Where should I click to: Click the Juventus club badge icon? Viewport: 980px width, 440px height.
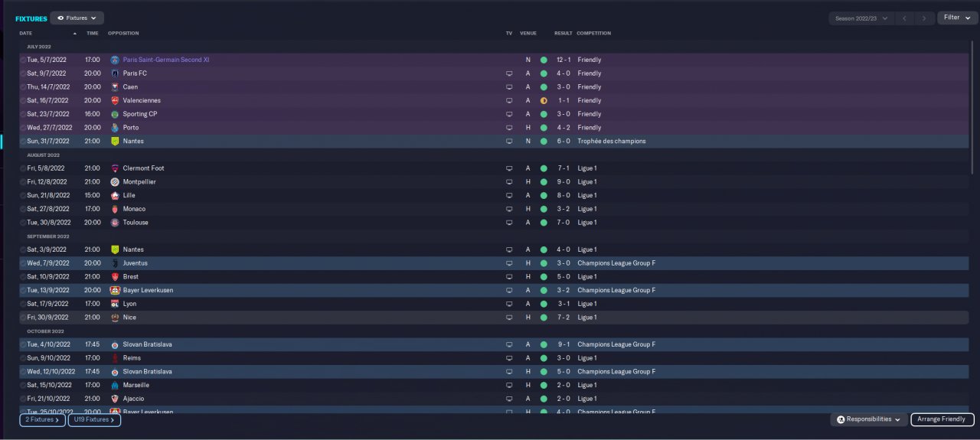click(x=115, y=263)
